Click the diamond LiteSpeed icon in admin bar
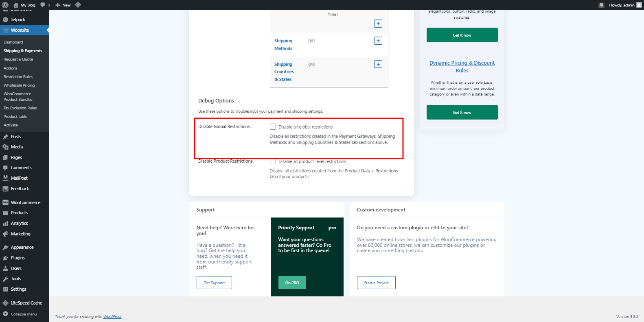644x322 pixels. (78, 5)
